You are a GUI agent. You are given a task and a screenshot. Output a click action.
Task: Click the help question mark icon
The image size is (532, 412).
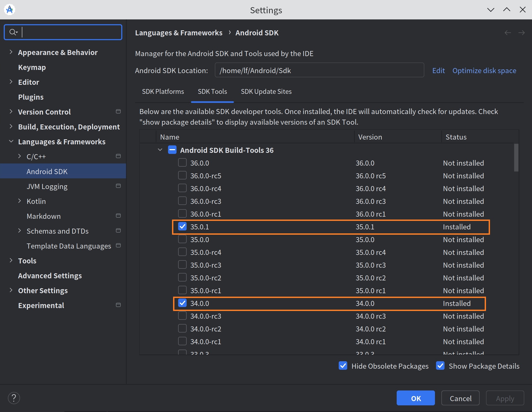[14, 398]
